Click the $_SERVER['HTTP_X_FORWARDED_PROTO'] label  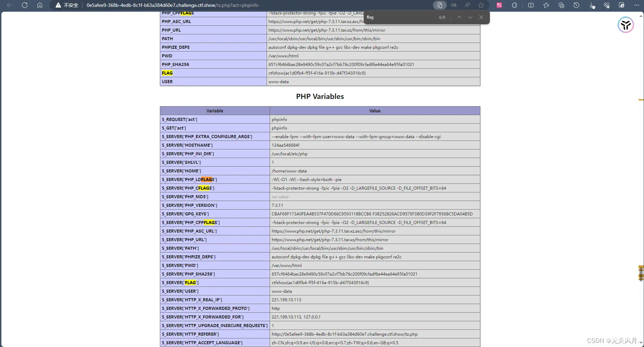click(206, 308)
